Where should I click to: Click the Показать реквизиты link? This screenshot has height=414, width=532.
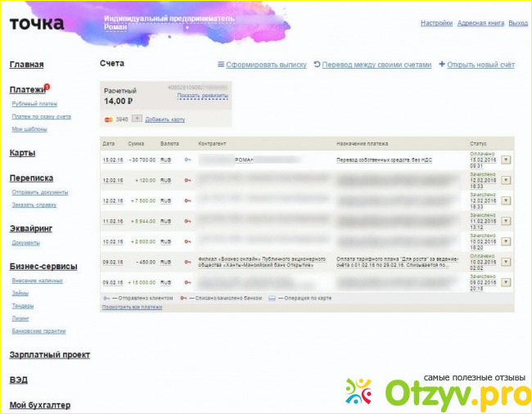(x=202, y=96)
